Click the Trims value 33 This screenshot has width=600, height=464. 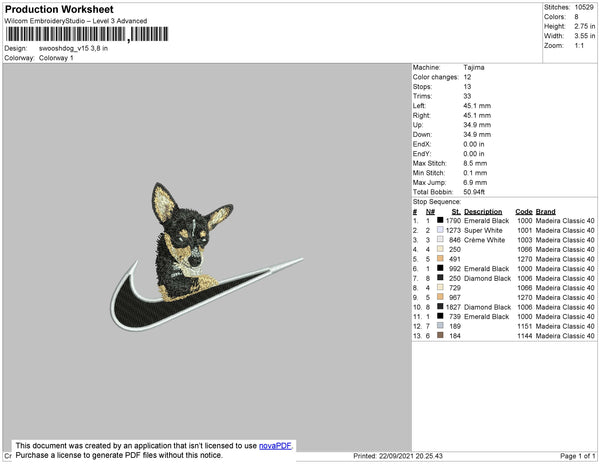[x=467, y=96]
